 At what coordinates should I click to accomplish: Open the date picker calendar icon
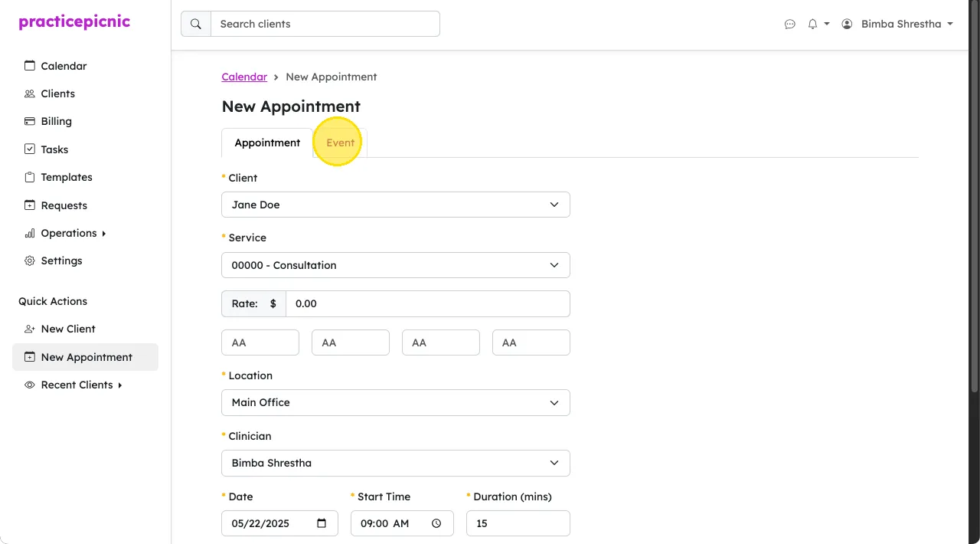pyautogui.click(x=322, y=523)
